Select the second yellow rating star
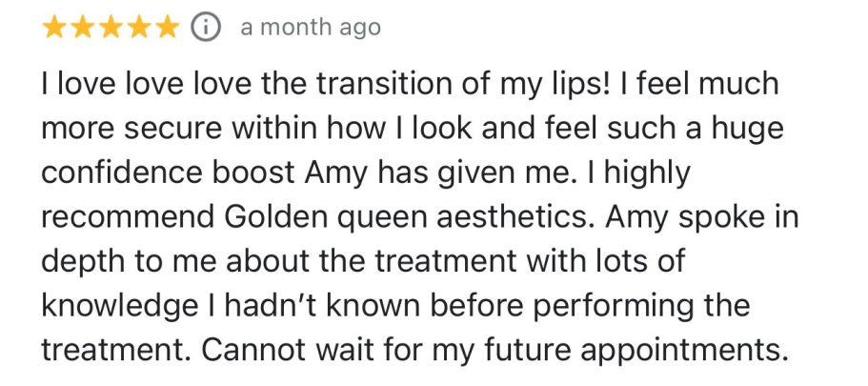This screenshot has width=868, height=386. pos(82,28)
